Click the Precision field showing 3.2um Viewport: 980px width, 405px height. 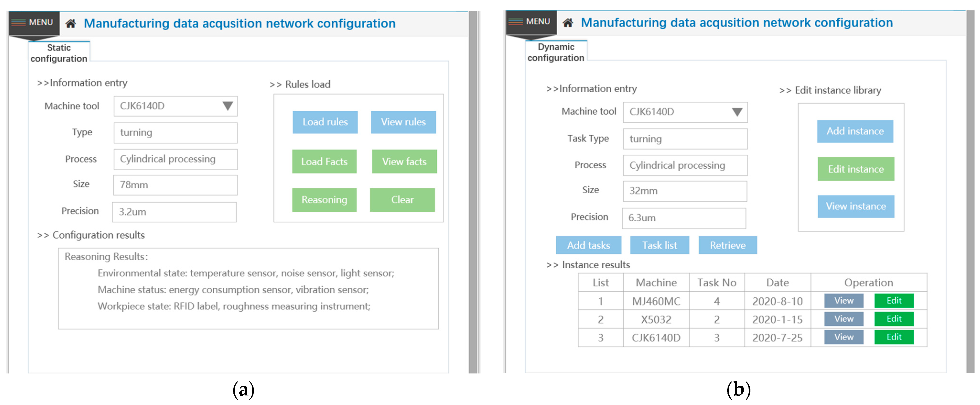(174, 212)
